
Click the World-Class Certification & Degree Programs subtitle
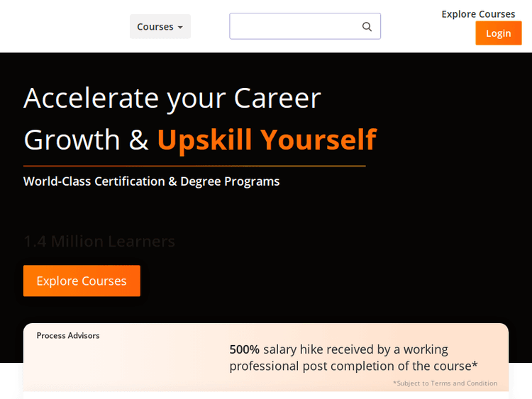[151, 181]
